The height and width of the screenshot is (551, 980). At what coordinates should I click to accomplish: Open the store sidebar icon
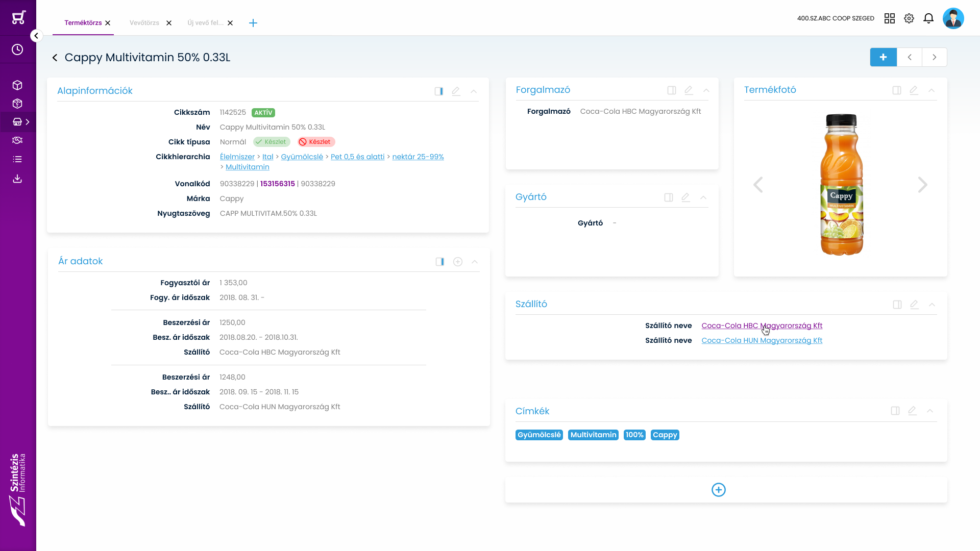17,122
